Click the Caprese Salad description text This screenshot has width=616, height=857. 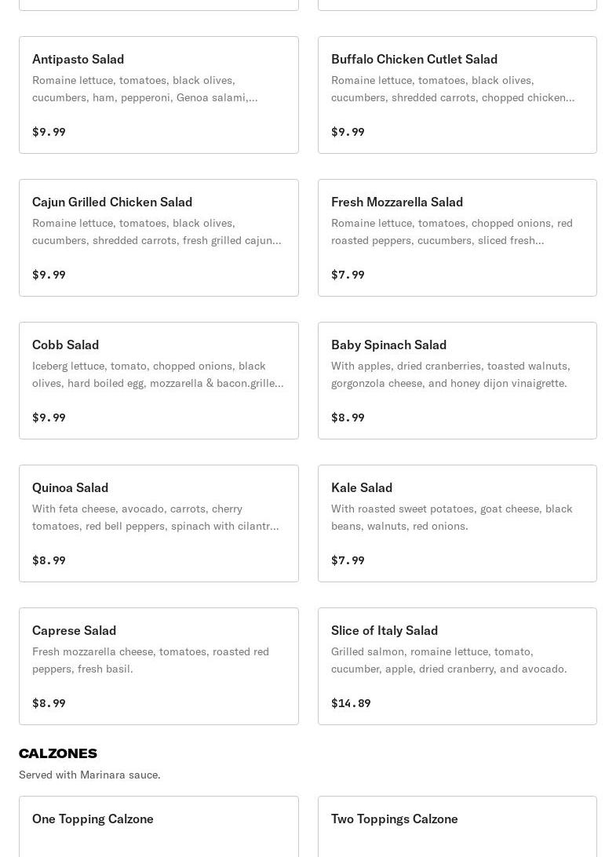pos(150,660)
